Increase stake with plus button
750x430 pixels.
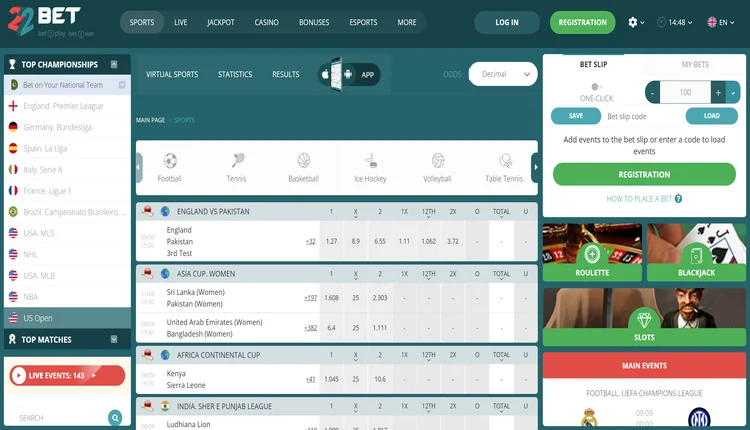coord(718,93)
